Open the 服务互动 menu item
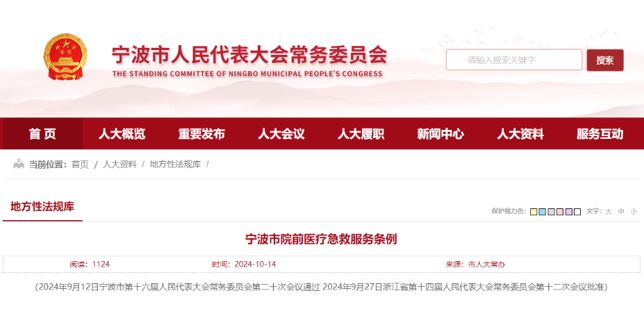This screenshot has width=644, height=325. pyautogui.click(x=600, y=134)
